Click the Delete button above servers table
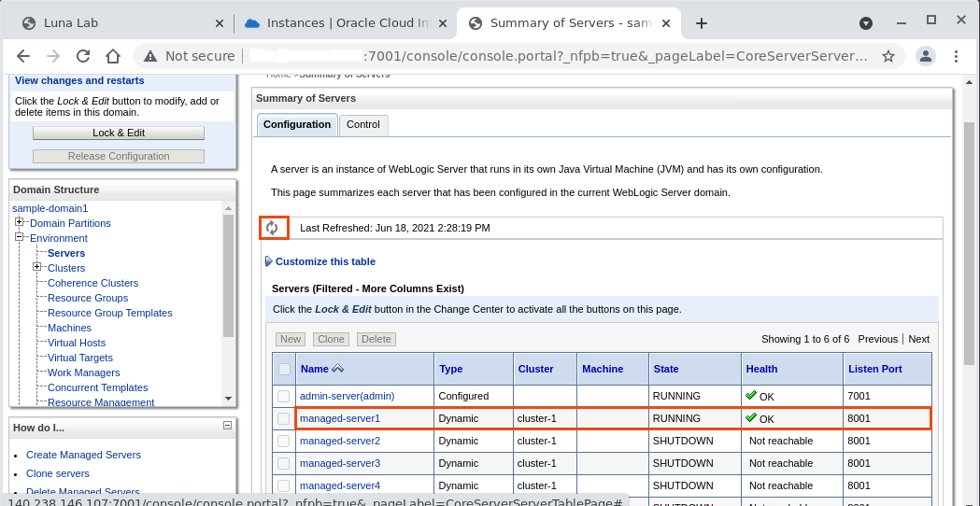 click(376, 339)
